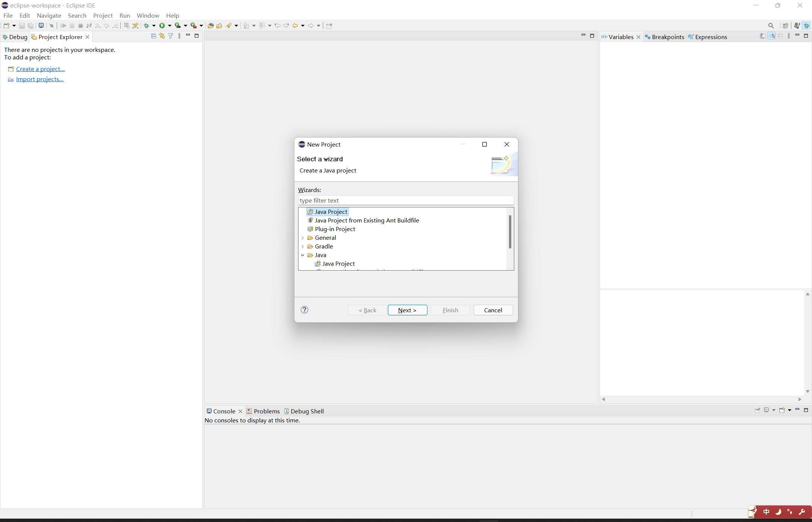Open the Debug launch dropdown arrow

[154, 26]
